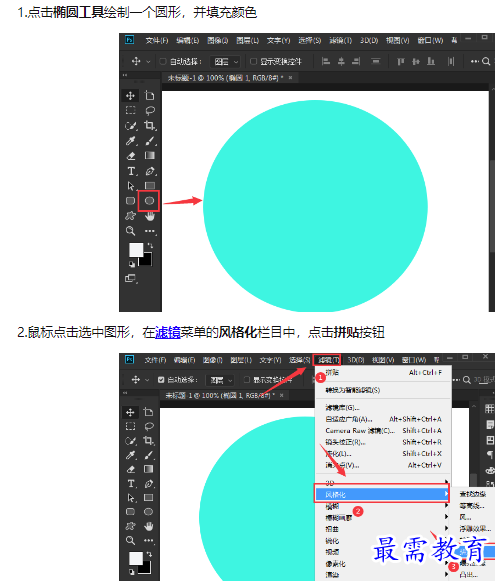This screenshot has height=581, width=495.
Task: Click the Rectangle tool in the second screenshot
Action: 149,497
